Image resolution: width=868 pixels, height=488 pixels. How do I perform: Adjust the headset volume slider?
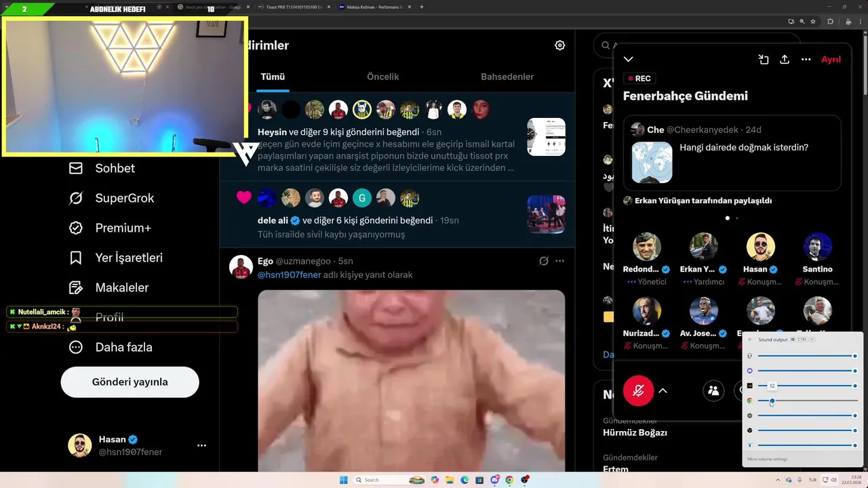tap(807, 356)
